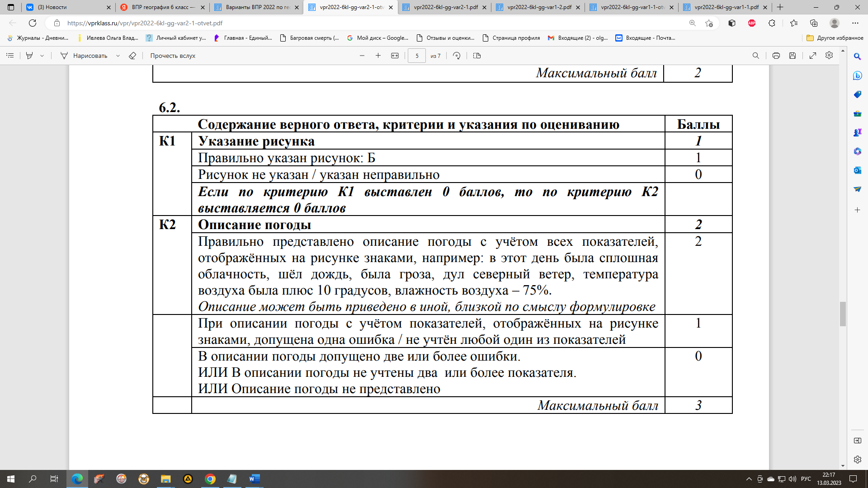868x488 pixels.
Task: Switch to vpr2022-6kl-gg-var1-2.pdf tab
Action: [538, 7]
